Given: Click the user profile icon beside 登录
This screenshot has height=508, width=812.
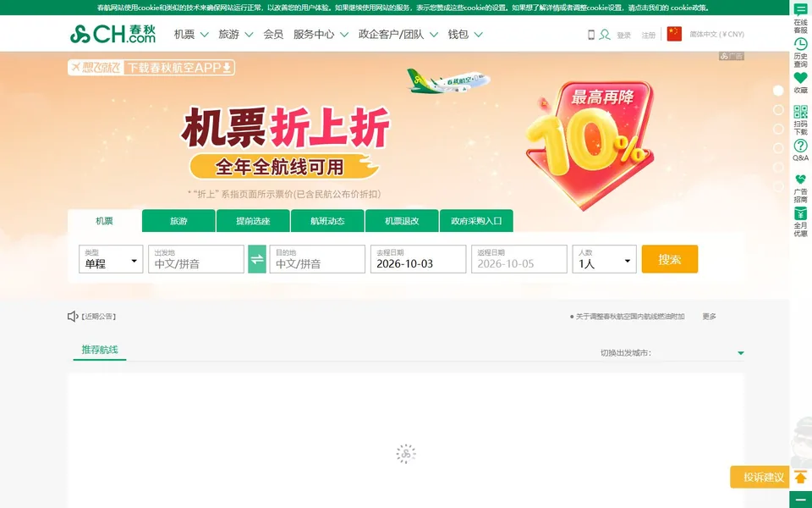Looking at the screenshot, I should 604,35.
